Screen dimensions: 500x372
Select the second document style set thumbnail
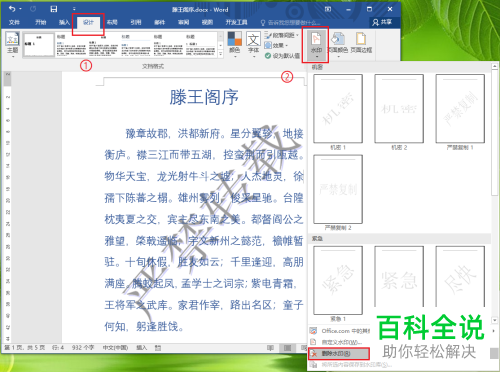(x=71, y=45)
